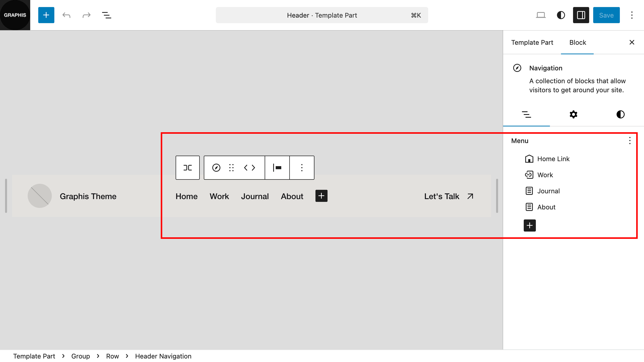Select parent Row block button in toolbar
Viewport: 644px width, 362px height.
[x=188, y=168]
